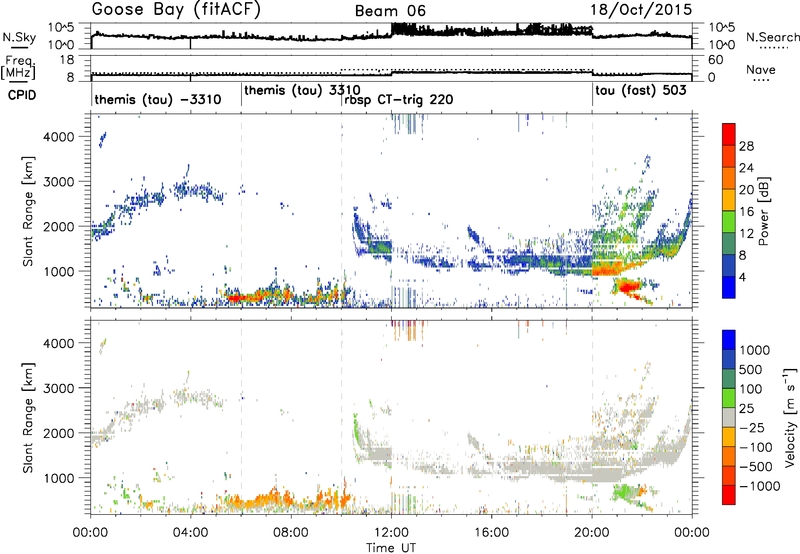Select the "Beam 06" heading

[390, 11]
